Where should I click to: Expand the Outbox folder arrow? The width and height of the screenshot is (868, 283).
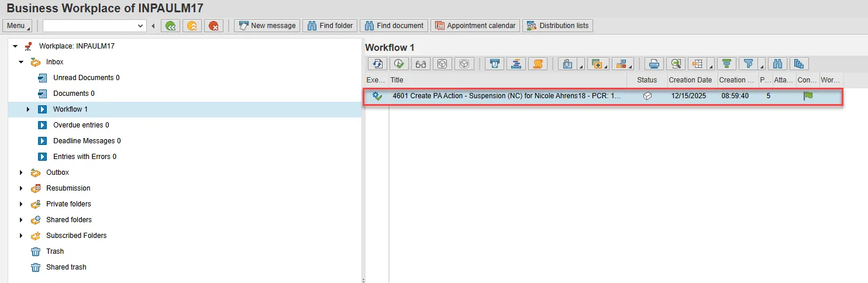[22, 172]
